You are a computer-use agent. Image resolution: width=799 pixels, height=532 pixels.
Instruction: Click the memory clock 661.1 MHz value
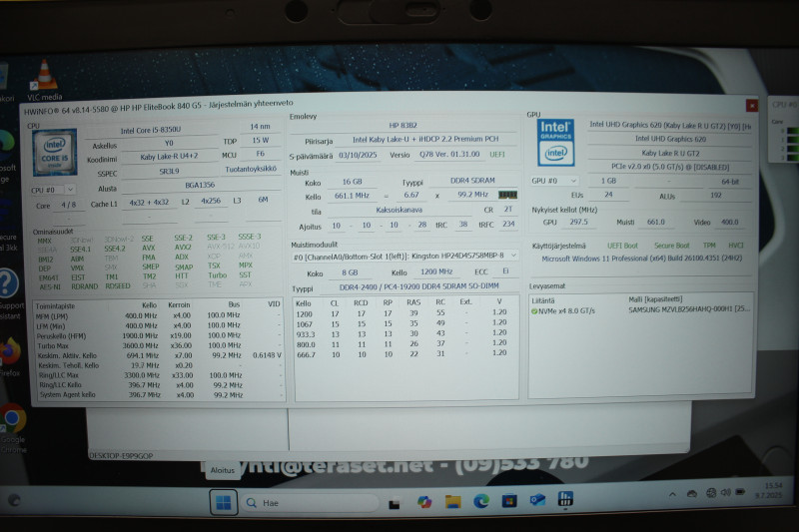click(353, 196)
